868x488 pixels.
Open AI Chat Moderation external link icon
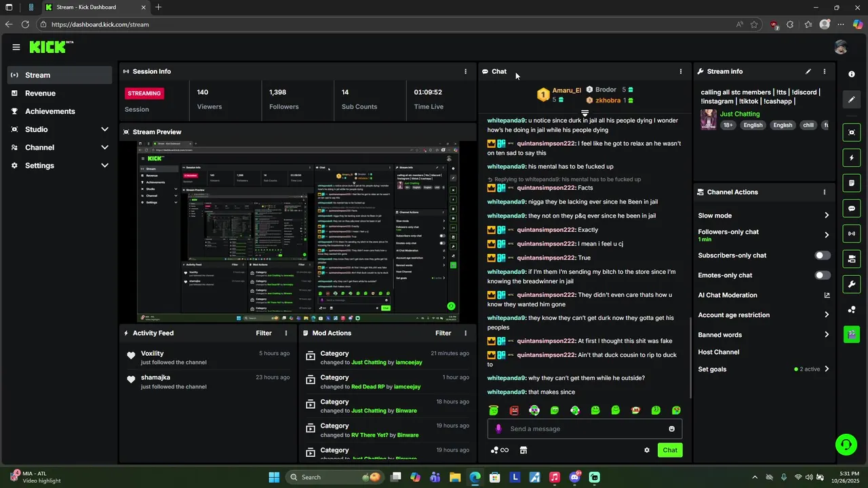click(827, 295)
